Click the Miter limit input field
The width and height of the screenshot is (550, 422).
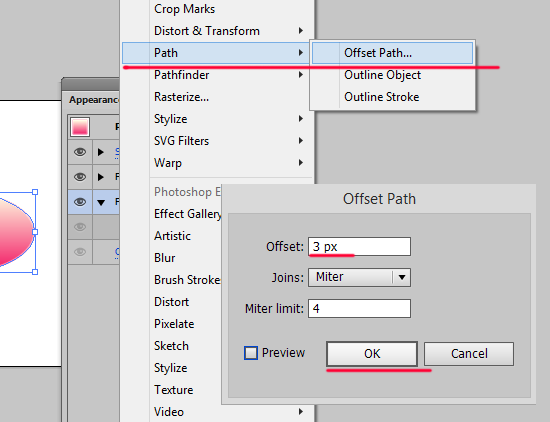360,308
